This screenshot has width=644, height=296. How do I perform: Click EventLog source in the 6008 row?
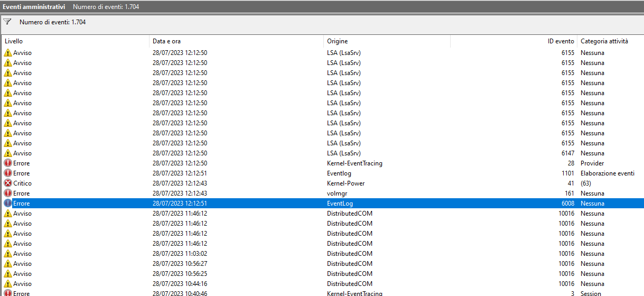click(x=340, y=203)
